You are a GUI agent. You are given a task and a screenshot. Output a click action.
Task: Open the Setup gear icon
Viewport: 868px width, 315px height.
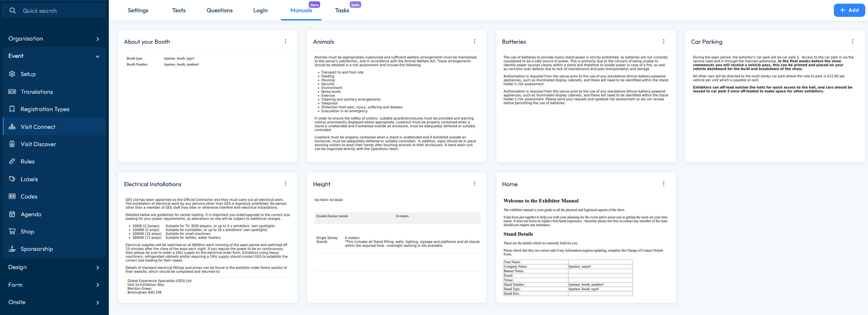pyautogui.click(x=12, y=74)
